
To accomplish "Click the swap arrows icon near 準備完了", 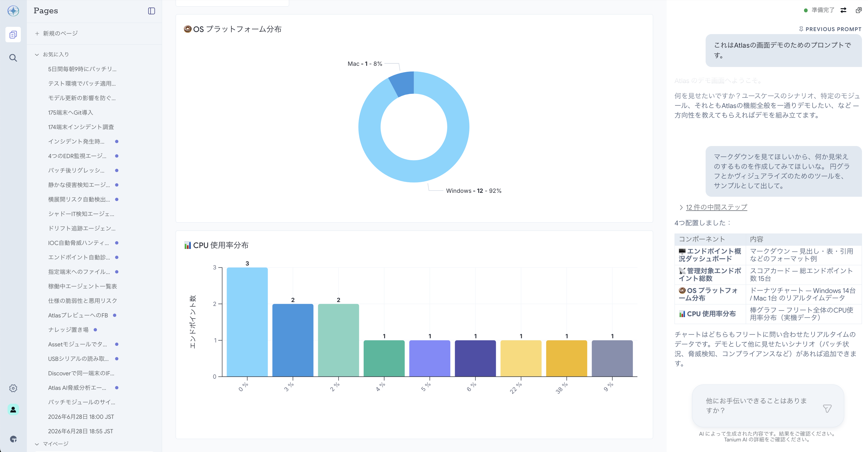I will (843, 10).
